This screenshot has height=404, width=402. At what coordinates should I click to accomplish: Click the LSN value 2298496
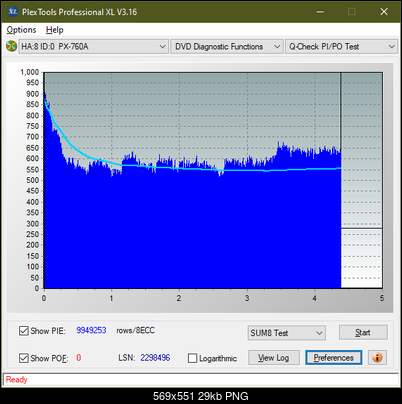click(x=155, y=358)
